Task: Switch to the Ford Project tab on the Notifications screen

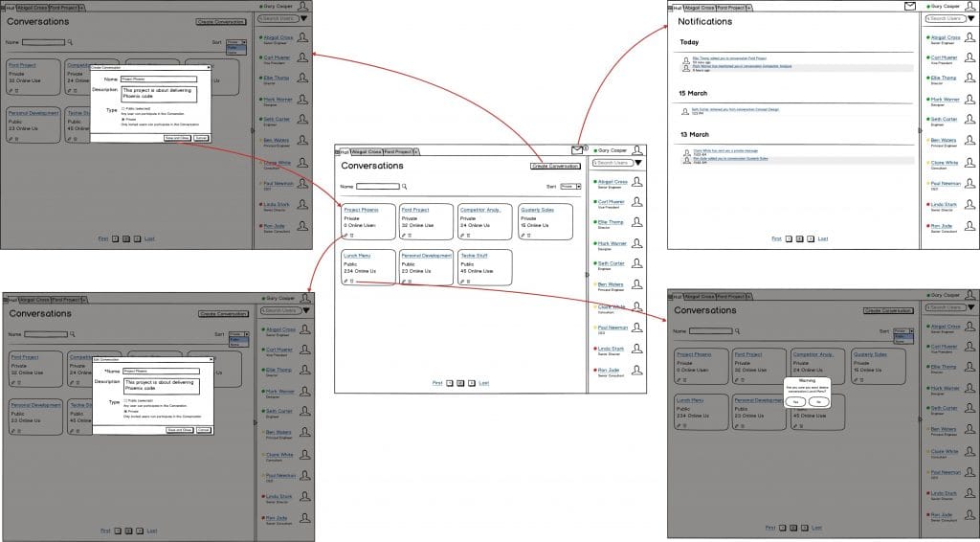Action: [x=731, y=8]
